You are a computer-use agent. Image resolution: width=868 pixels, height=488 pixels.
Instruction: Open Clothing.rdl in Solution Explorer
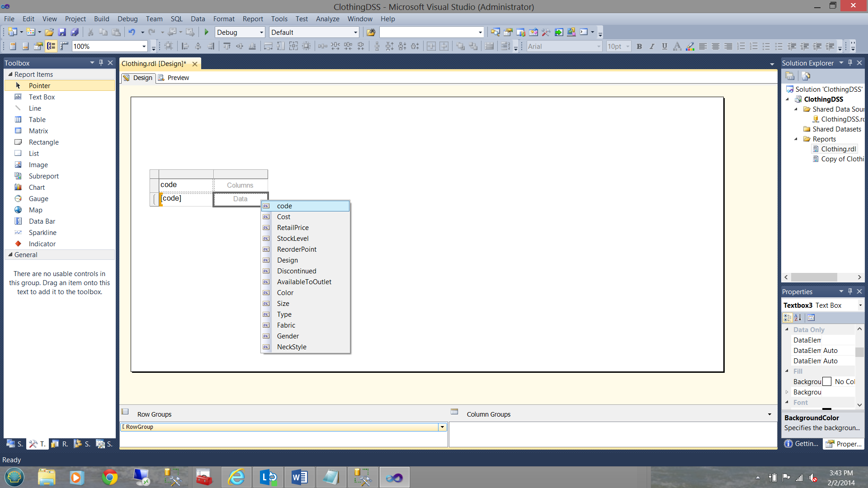(838, 149)
